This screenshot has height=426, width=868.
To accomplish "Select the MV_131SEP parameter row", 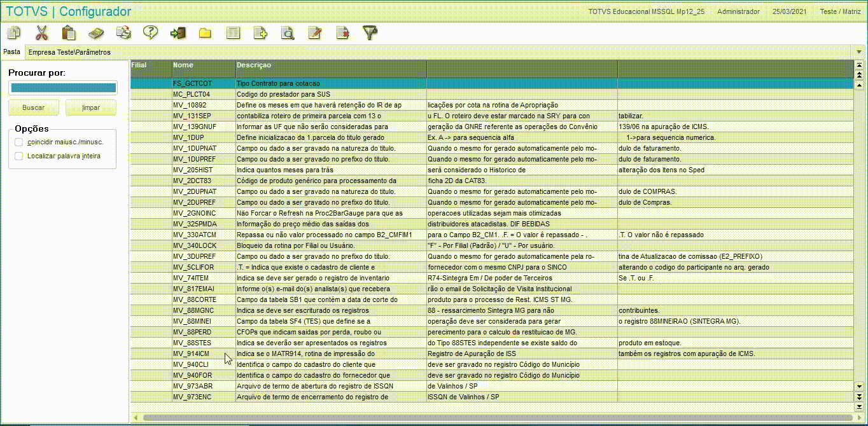I will click(x=491, y=116).
